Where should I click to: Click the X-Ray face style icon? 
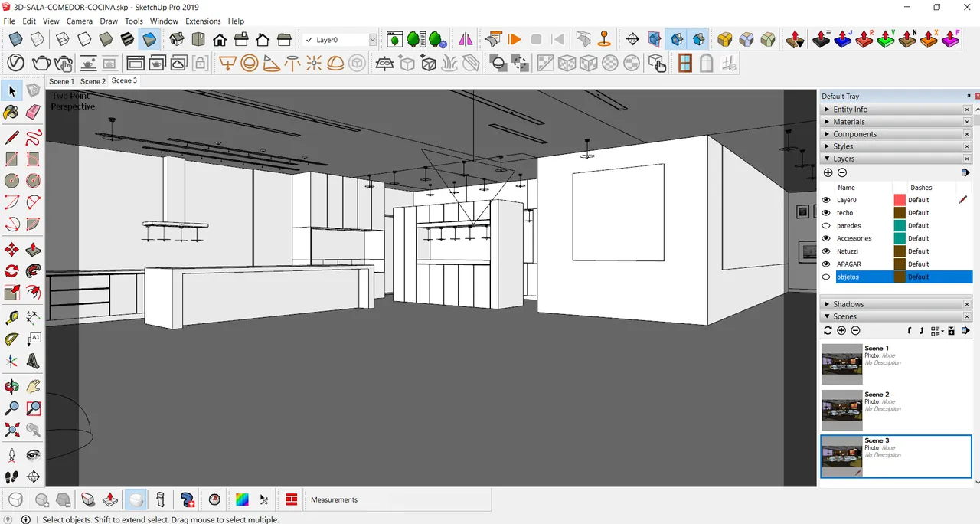point(15,39)
